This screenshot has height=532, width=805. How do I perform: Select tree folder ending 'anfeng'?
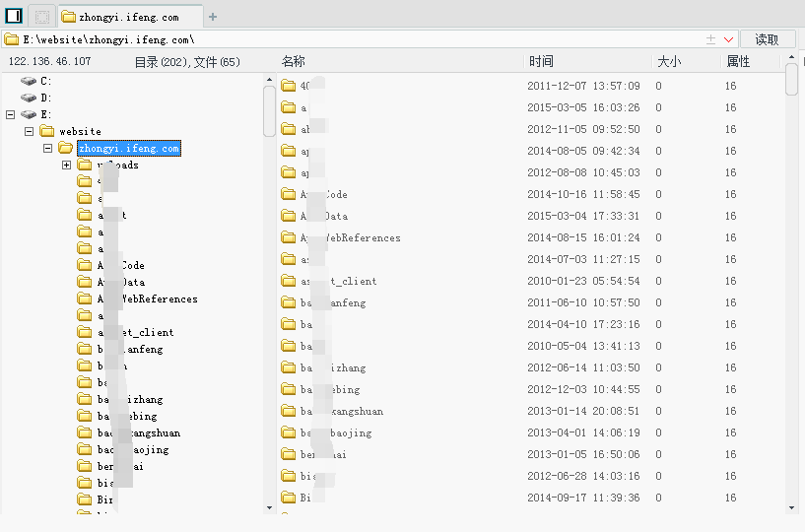pyautogui.click(x=130, y=349)
